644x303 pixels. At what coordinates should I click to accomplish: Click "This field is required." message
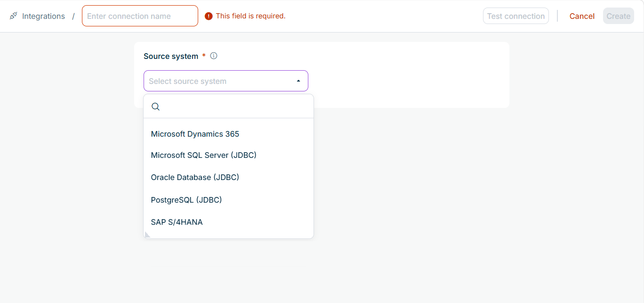[250, 16]
